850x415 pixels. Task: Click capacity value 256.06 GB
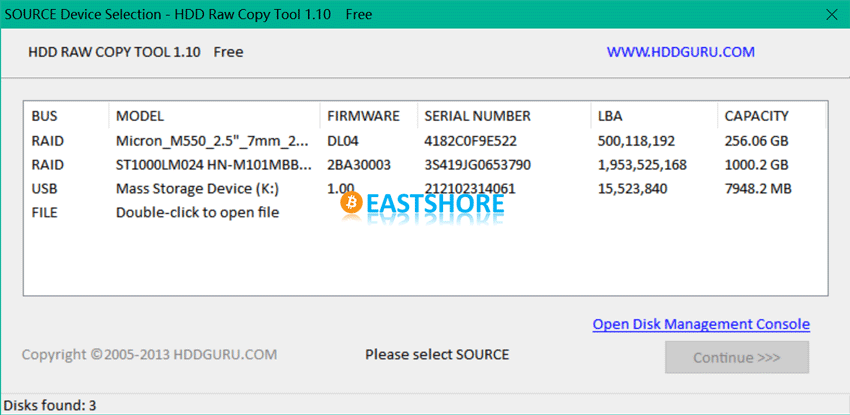pos(756,141)
